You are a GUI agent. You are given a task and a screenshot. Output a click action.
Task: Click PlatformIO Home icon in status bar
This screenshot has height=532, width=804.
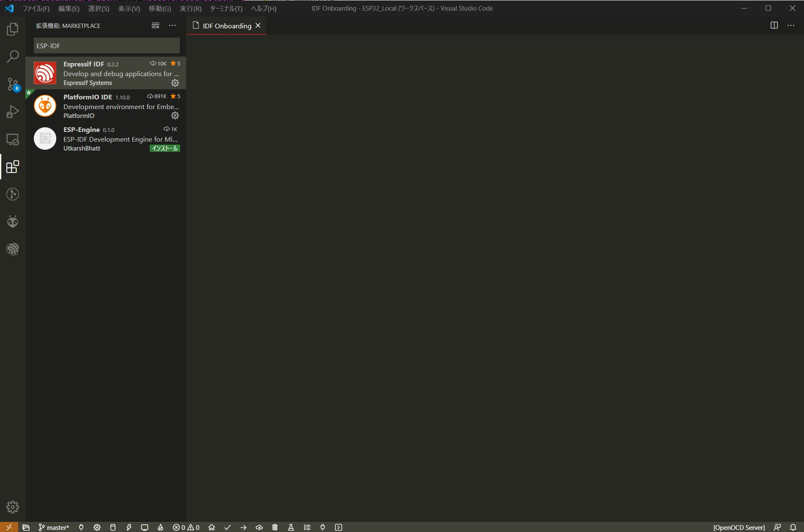[211, 527]
